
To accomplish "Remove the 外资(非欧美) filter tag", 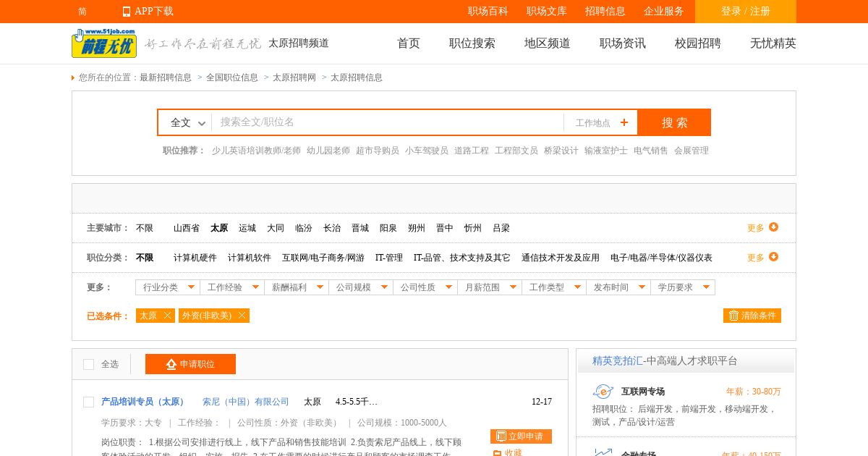I will (242, 316).
